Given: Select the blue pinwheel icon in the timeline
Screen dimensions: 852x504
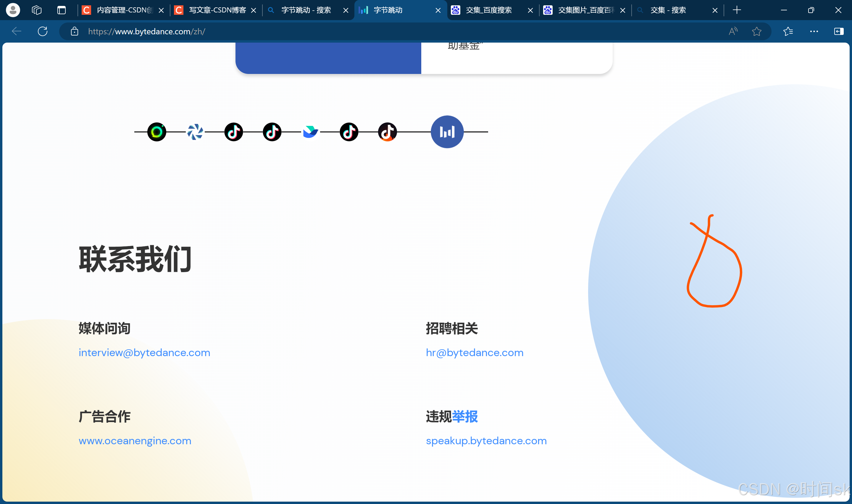Looking at the screenshot, I should click(195, 132).
